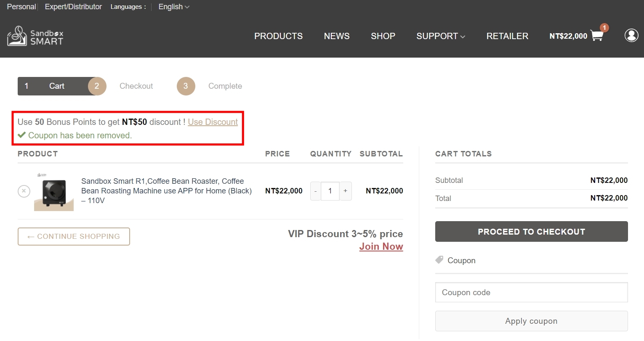The height and width of the screenshot is (341, 644).
Task: Remove the coffee roaster from cart
Action: (24, 191)
